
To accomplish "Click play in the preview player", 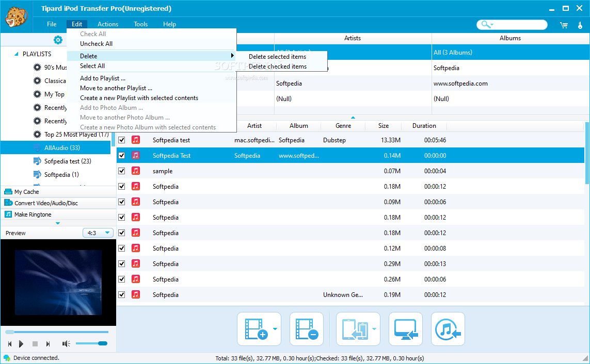I will pos(21,344).
